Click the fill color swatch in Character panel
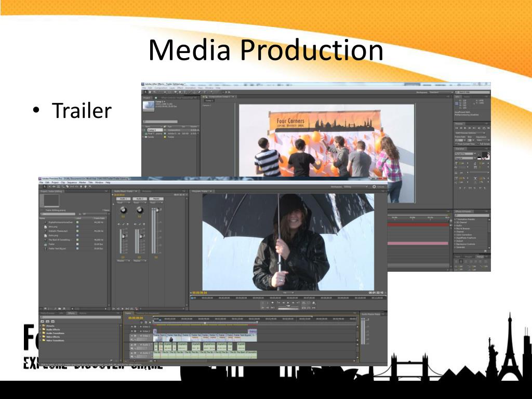 point(485,155)
